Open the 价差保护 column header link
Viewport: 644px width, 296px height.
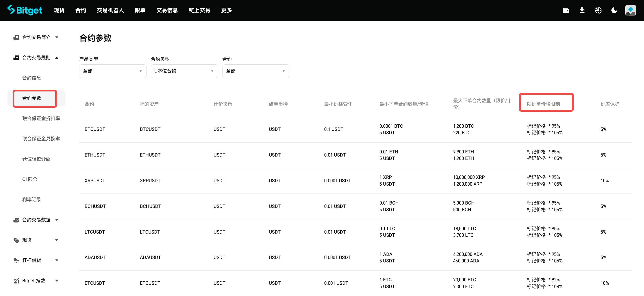(610, 104)
